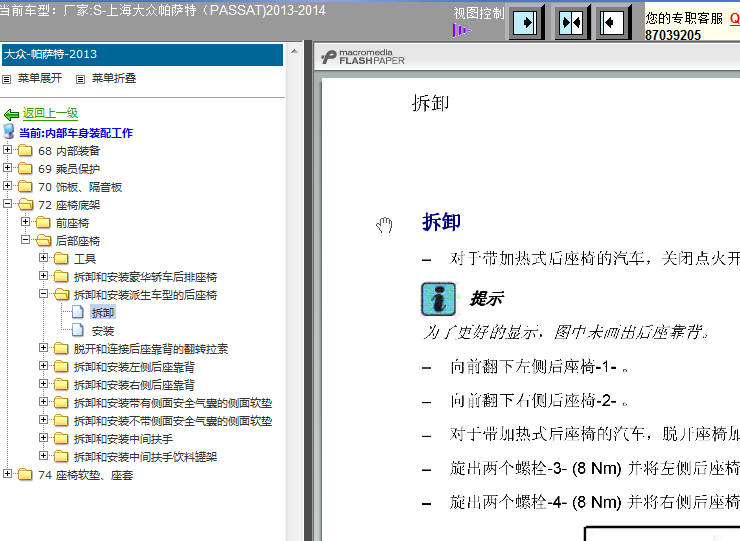Click 菜单折叠 to collapse menu

pyautogui.click(x=114, y=78)
